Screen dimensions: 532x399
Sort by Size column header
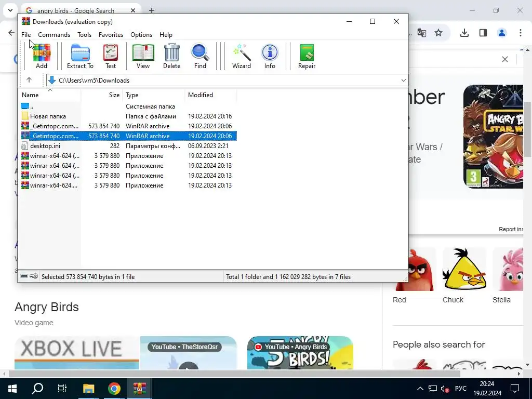pyautogui.click(x=101, y=95)
